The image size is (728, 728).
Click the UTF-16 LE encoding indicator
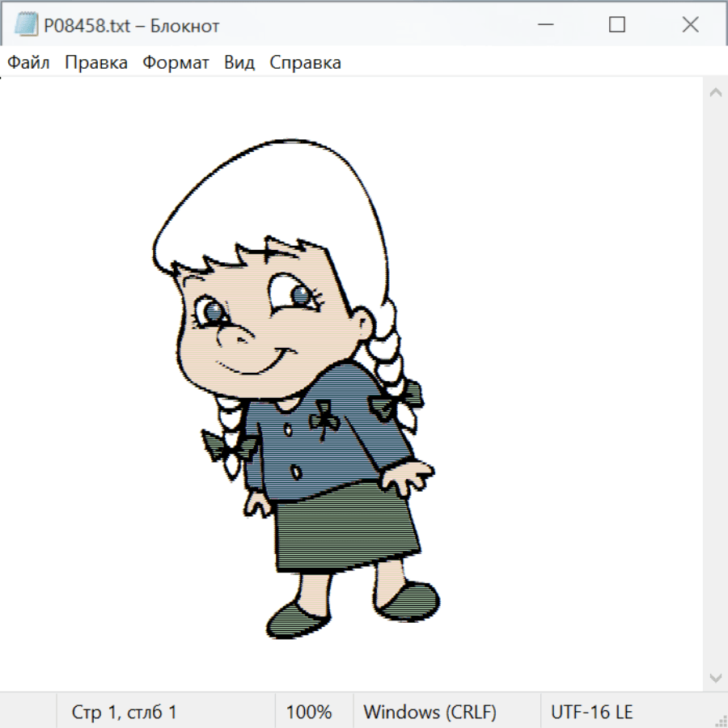(591, 712)
